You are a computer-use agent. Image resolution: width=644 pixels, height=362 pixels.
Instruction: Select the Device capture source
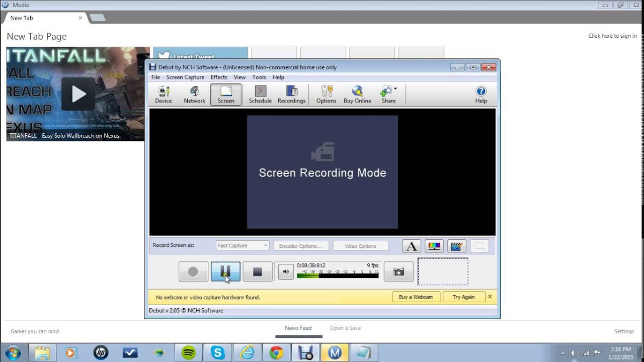tap(163, 95)
